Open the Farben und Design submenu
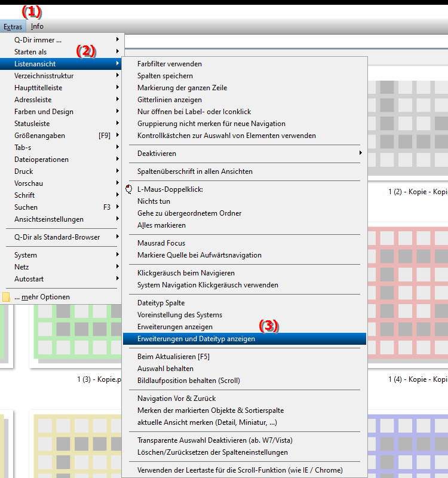This screenshot has width=448, height=478. point(61,112)
